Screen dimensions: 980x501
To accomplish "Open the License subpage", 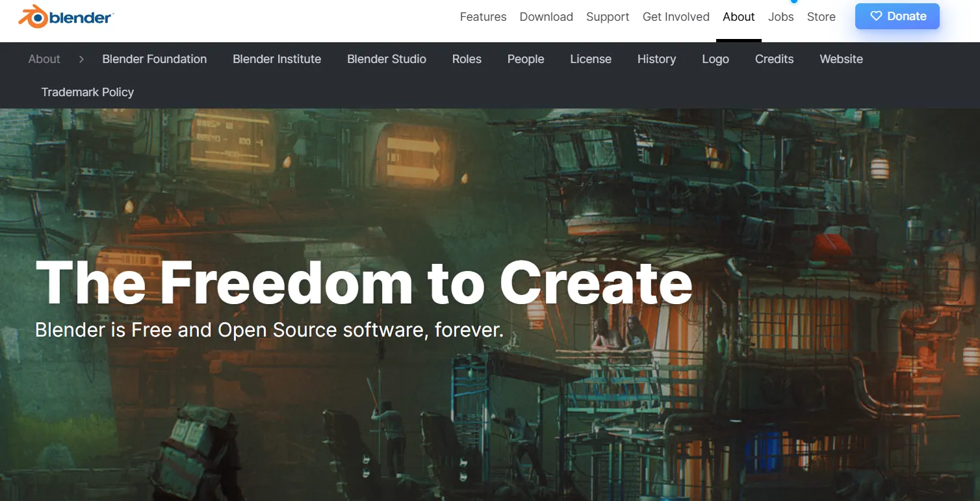I will tap(591, 59).
